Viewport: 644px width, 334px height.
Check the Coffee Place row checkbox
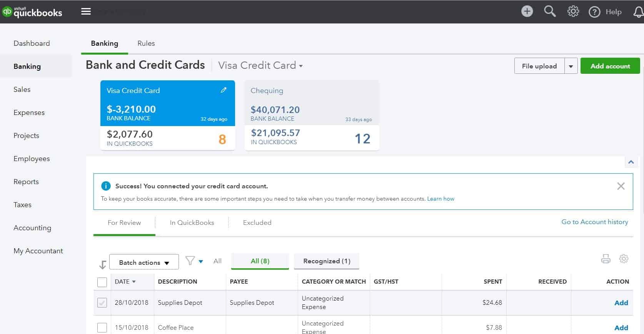(x=102, y=327)
